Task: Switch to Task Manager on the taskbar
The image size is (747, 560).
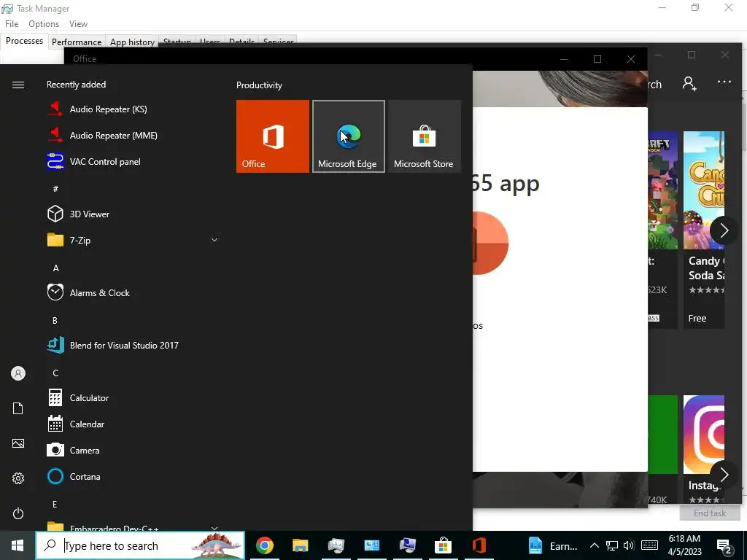Action: coord(336,545)
